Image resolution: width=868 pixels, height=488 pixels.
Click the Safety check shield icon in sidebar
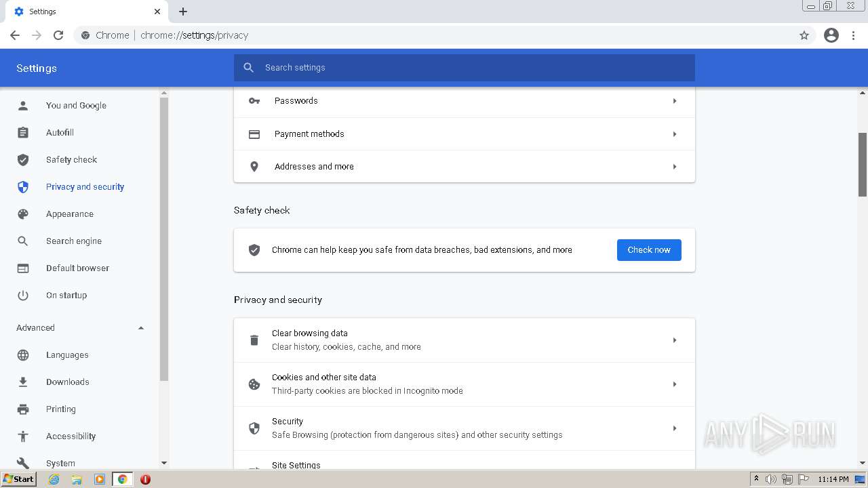coord(23,160)
